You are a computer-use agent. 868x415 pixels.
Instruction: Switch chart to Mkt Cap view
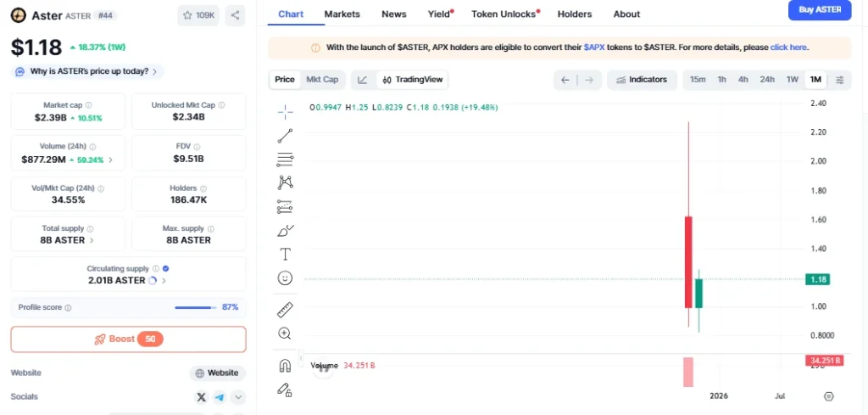[x=322, y=80]
